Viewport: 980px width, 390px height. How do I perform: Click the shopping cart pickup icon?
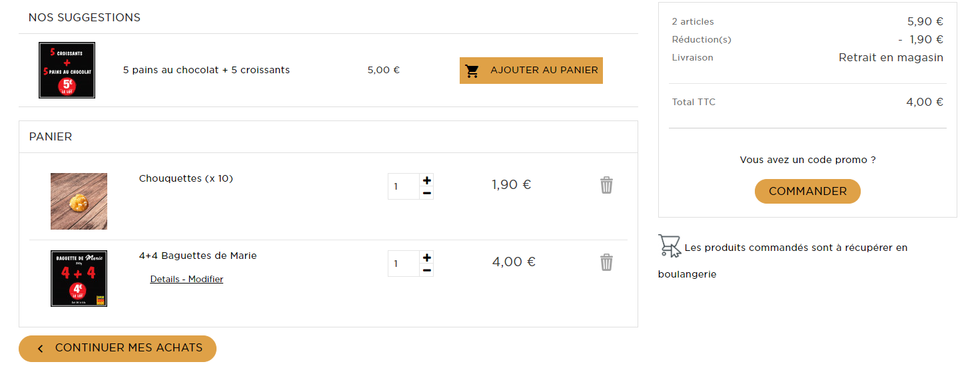click(670, 246)
